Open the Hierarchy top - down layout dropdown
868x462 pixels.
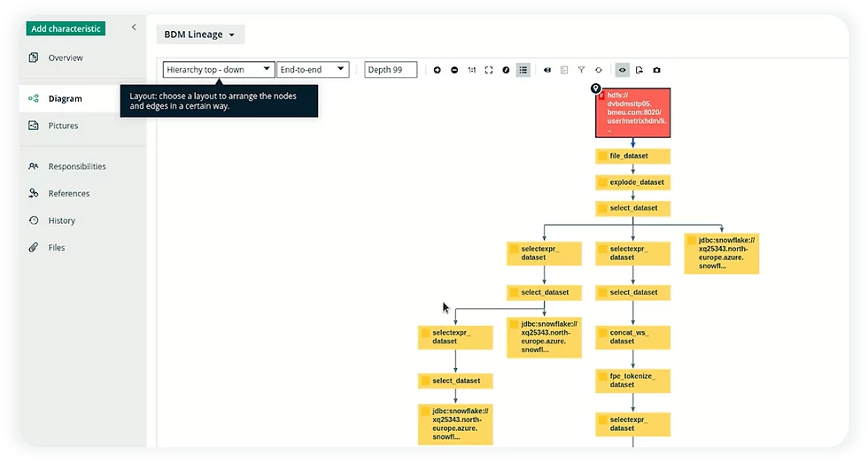[219, 70]
